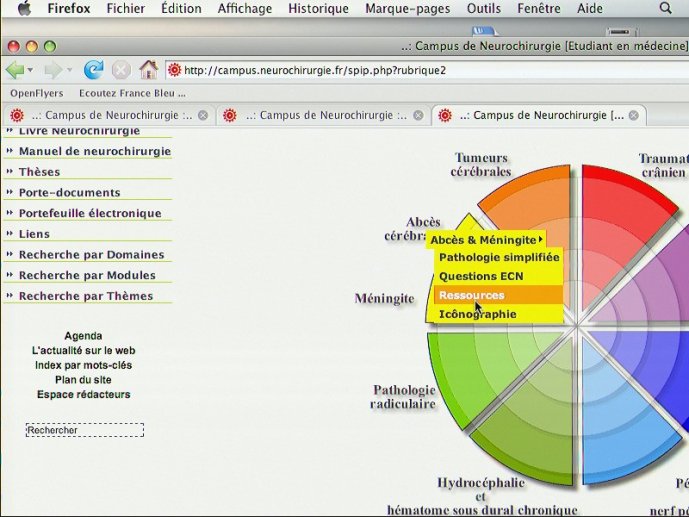Switch to the first Campus de Neurochirurgie tab
689x517 pixels.
pyautogui.click(x=108, y=116)
